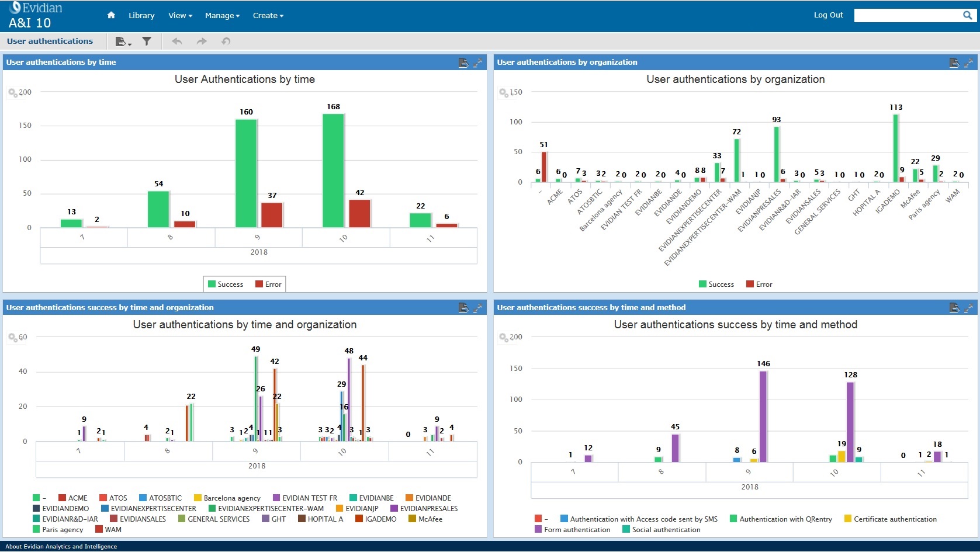Focus the search input field
The image size is (980, 552).
pos(908,15)
